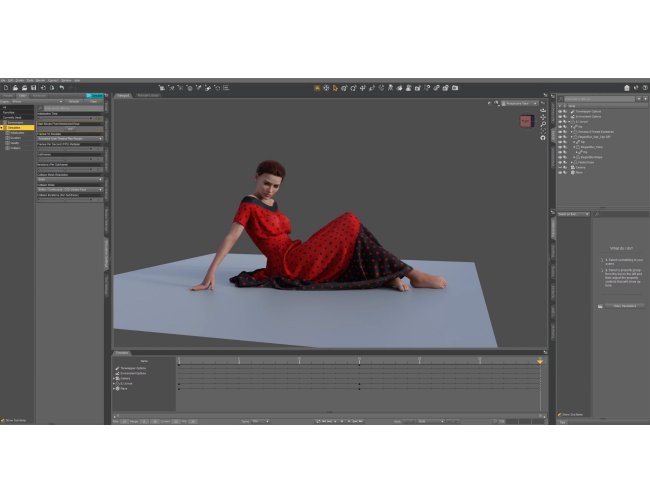Toggle visibility eye of Camera in scene

tap(560, 167)
